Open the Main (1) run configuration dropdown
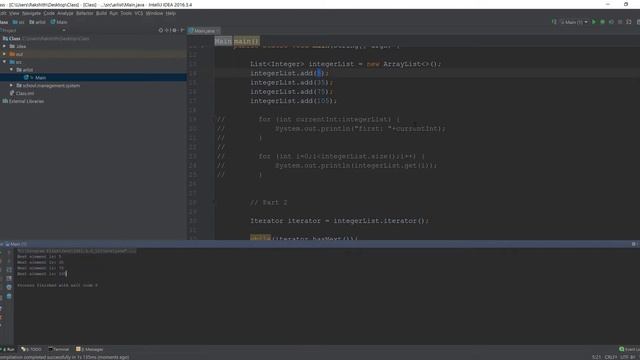 [574, 22]
